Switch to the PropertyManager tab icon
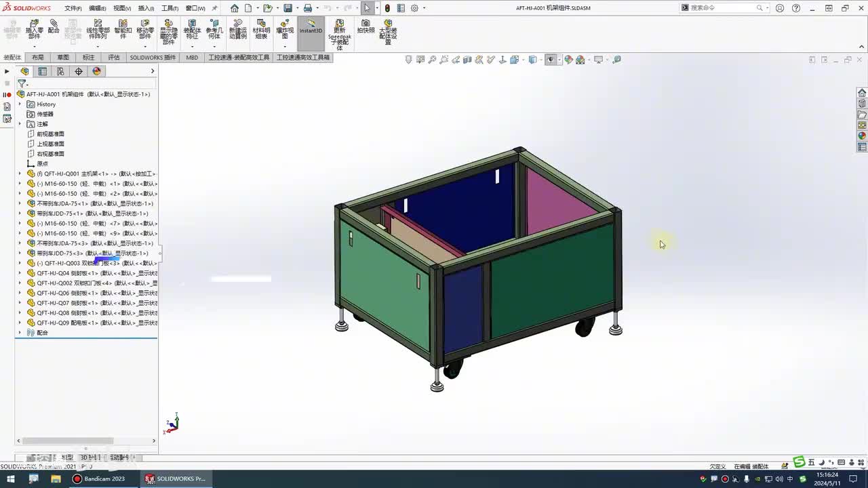 [43, 71]
